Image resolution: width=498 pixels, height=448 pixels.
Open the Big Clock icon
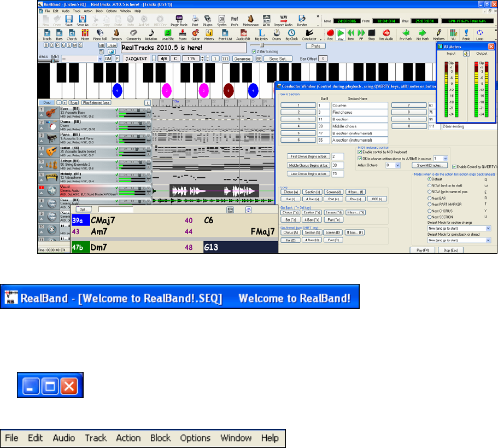(291, 34)
